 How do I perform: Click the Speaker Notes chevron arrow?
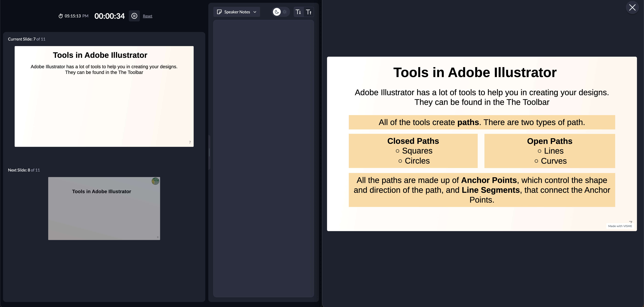point(255,12)
